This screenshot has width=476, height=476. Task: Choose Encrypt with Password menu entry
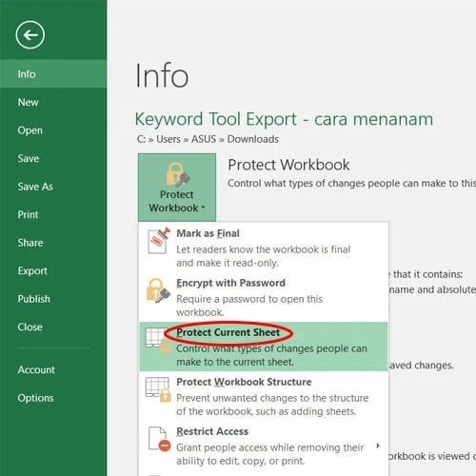[264, 297]
